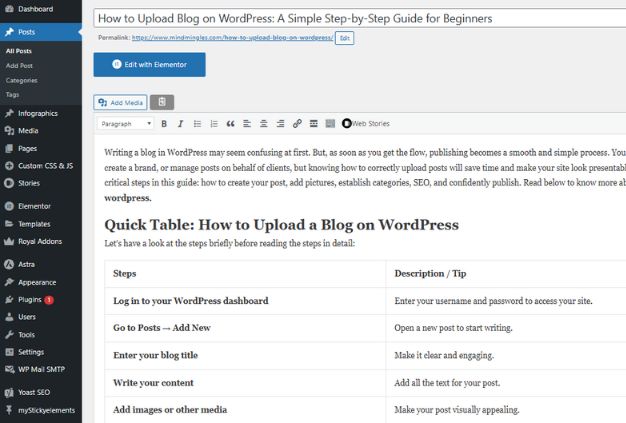Screen dimensions: 626x423
Task: Open Pages in the sidebar
Action: click(x=41, y=148)
